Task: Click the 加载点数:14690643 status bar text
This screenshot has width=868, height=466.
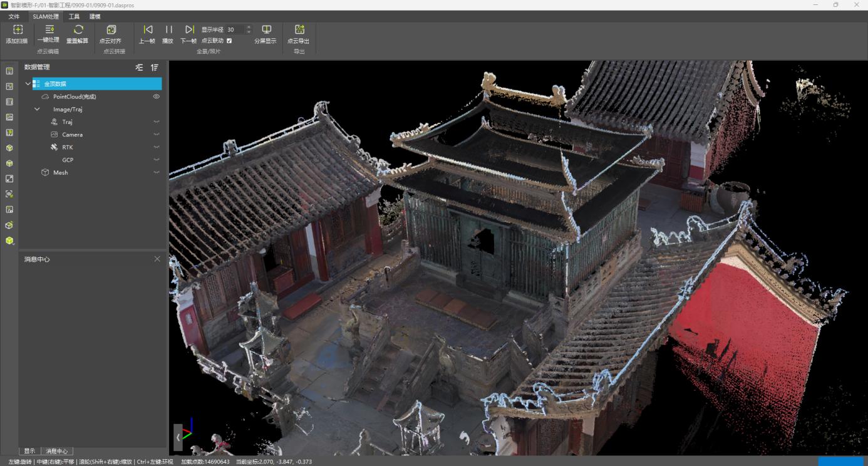Action: (205, 462)
